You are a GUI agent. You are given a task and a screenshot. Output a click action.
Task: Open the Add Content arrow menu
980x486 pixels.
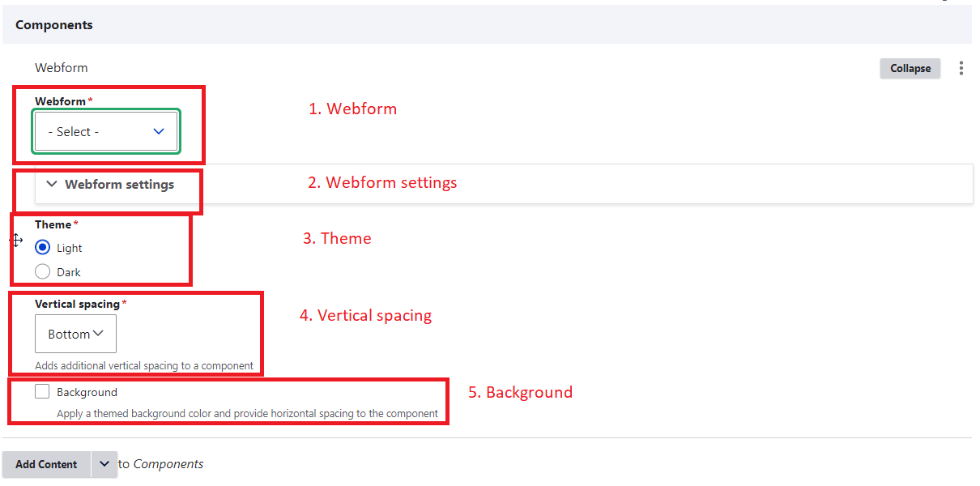coord(104,464)
